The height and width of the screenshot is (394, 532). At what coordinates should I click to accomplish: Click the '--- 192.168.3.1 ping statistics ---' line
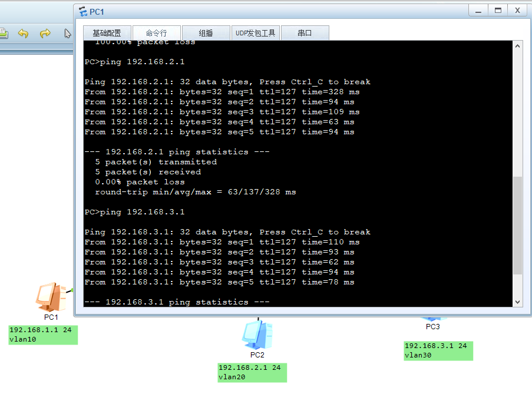(x=177, y=302)
